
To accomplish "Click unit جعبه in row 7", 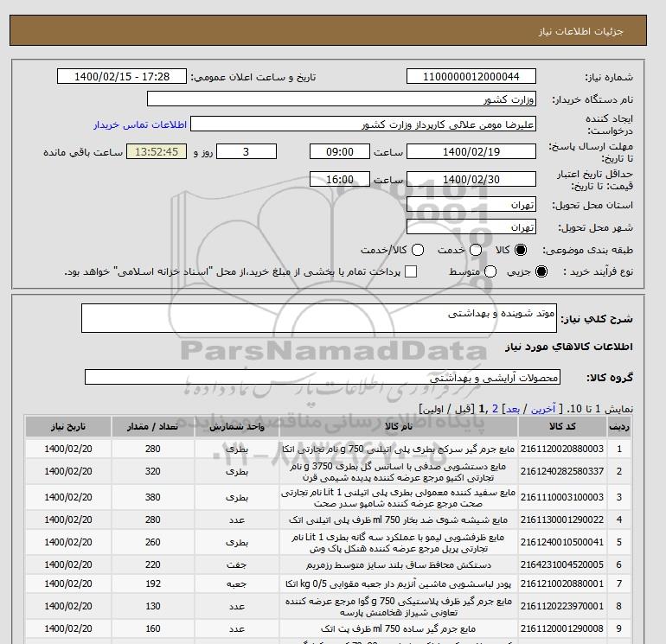I will 237,584.
